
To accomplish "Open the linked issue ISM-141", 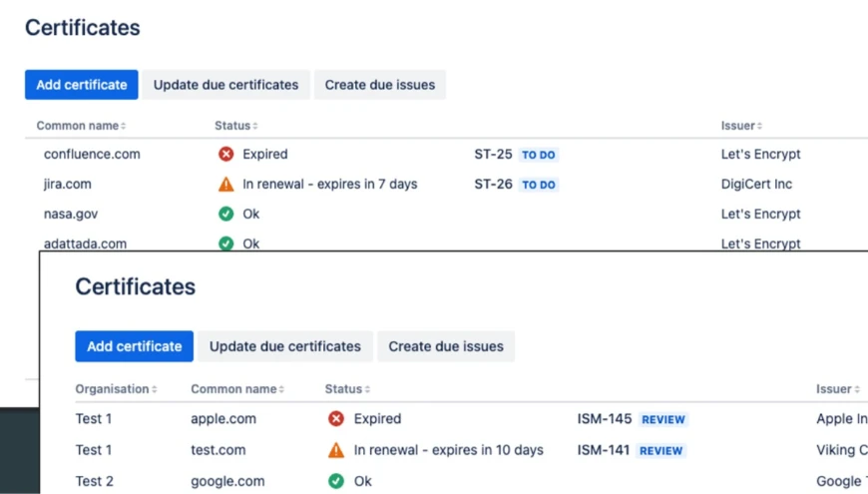I will pos(604,450).
